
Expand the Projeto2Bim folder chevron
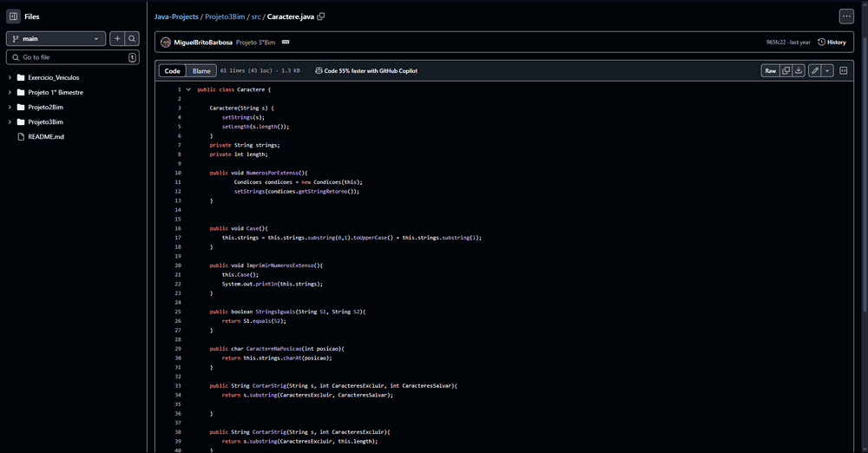tap(10, 107)
